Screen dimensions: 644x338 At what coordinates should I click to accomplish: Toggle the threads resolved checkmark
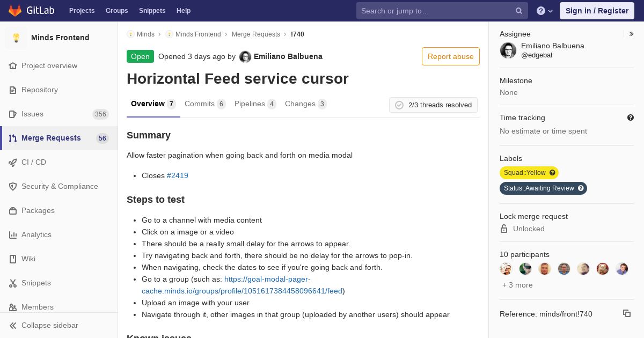(x=399, y=105)
